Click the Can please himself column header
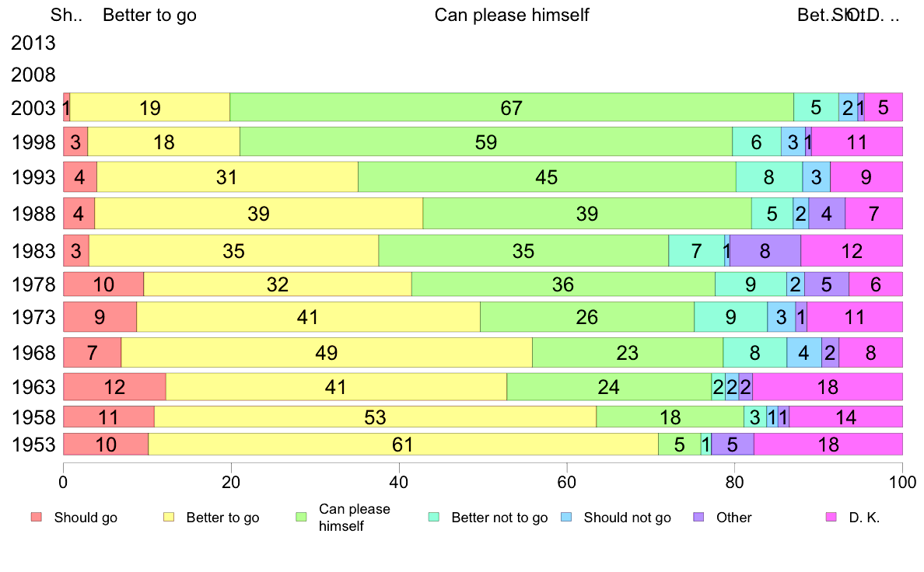924x572 pixels. (512, 15)
